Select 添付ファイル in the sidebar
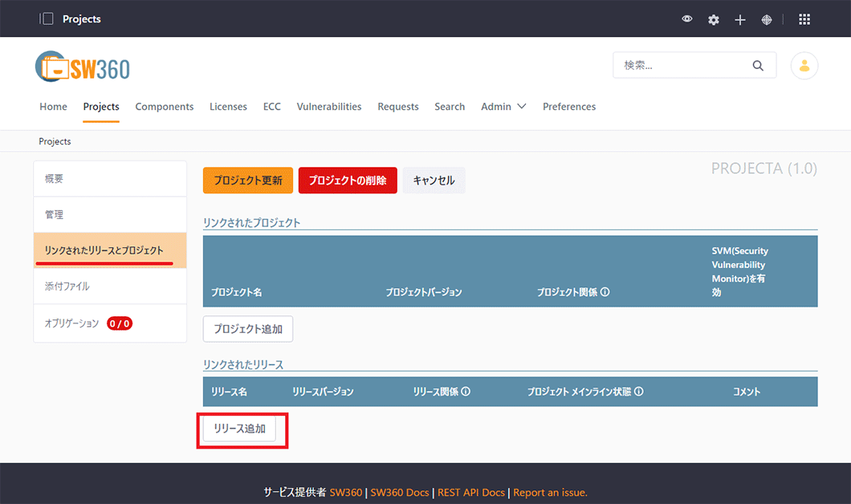 click(x=67, y=287)
